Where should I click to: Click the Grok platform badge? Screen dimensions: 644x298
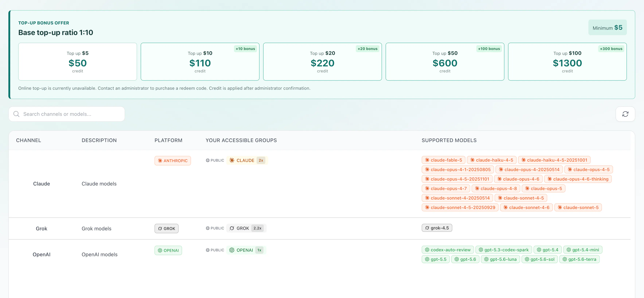[x=167, y=229]
